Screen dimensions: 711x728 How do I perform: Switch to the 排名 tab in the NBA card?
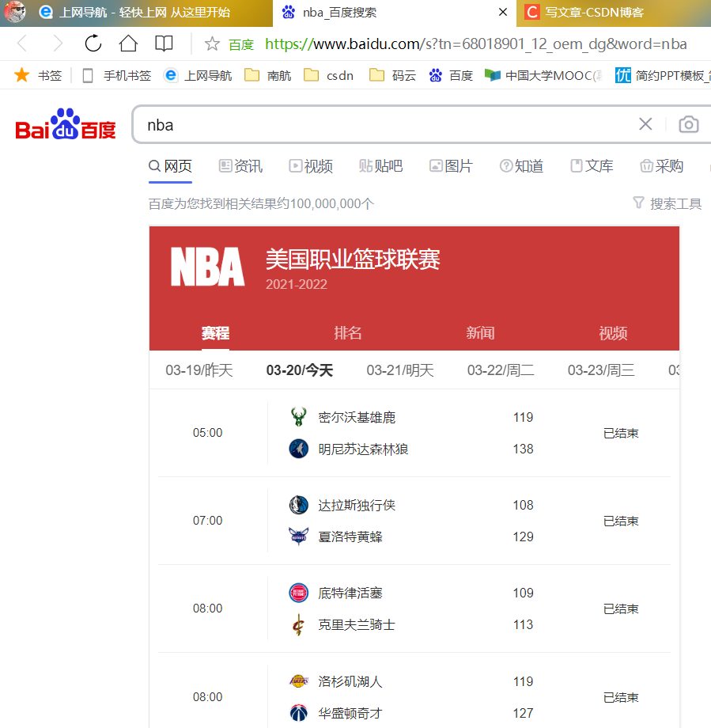(348, 333)
